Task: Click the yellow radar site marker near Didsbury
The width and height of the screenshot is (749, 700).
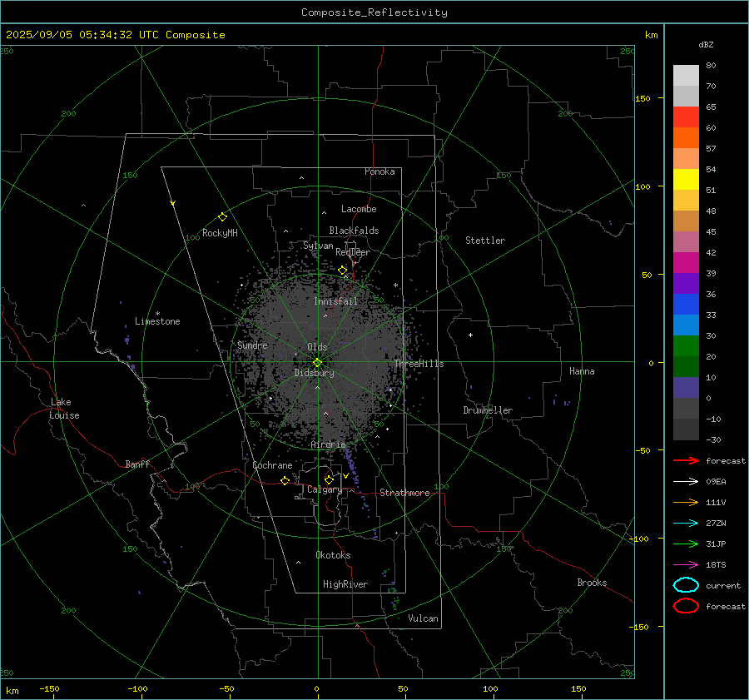Action: point(318,362)
